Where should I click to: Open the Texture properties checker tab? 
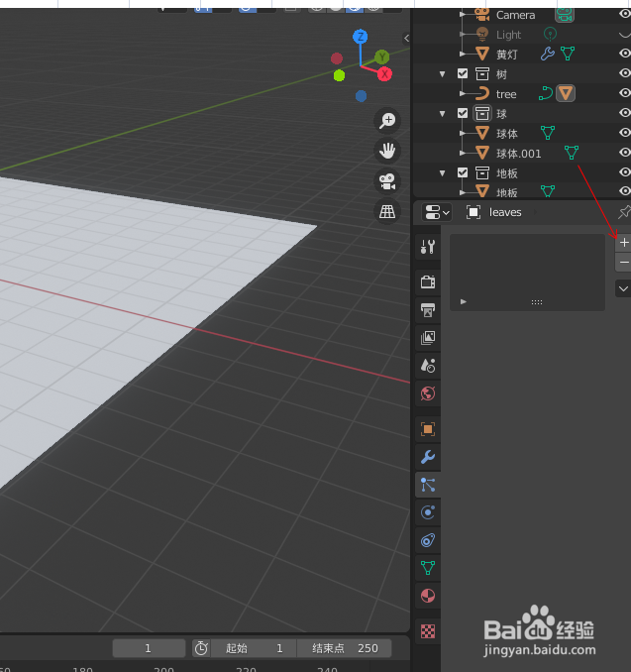[x=428, y=631]
